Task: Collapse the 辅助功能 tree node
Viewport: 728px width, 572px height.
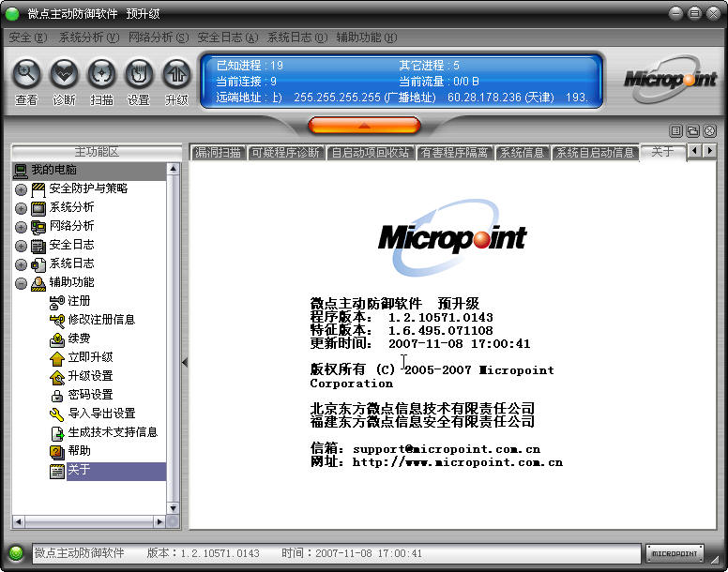Action: click(x=21, y=283)
